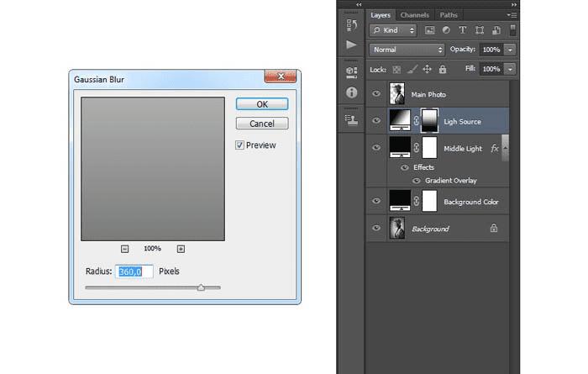Viewport: 588px width, 374px height.
Task: Toggle Effects visibility eye
Action: (x=405, y=168)
